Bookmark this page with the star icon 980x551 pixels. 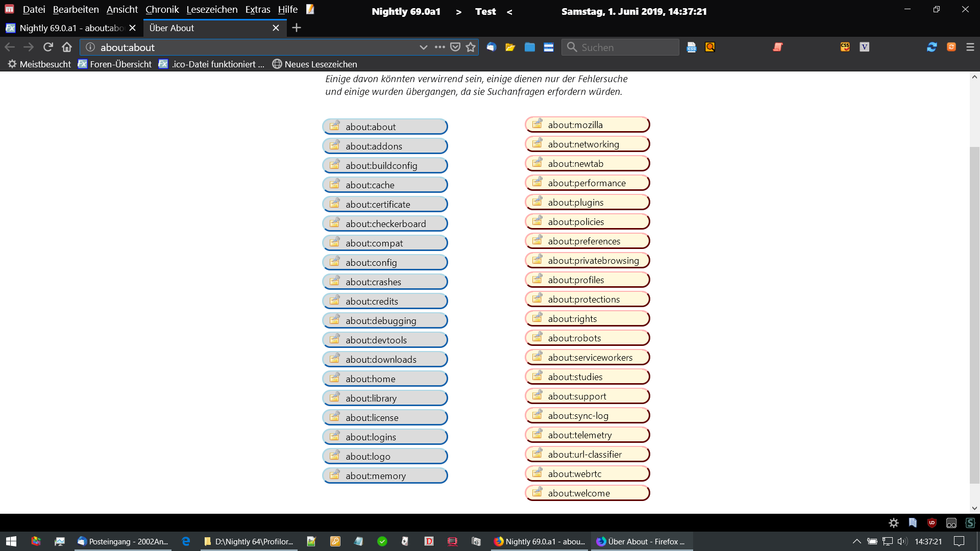[x=471, y=47]
